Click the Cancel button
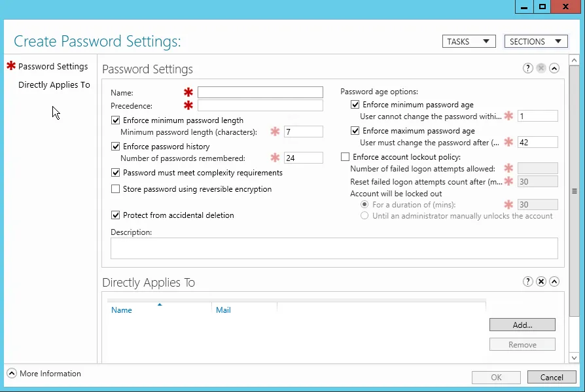Viewport: 585px width, 392px height. tap(552, 377)
